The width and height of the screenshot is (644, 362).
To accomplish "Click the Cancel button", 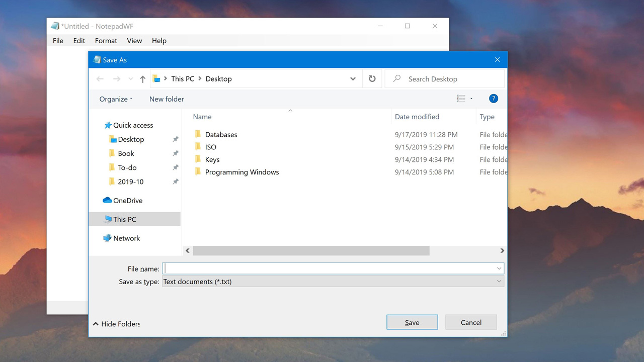I will click(471, 322).
